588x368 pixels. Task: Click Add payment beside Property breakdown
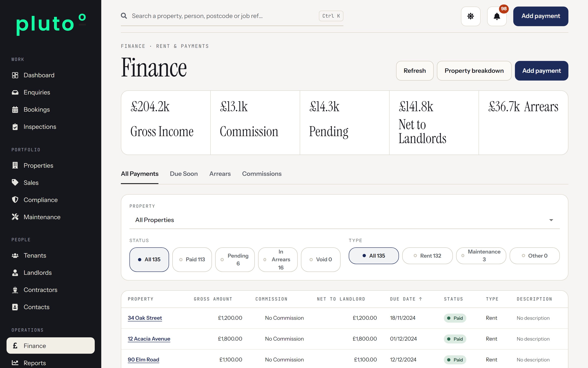[541, 71]
